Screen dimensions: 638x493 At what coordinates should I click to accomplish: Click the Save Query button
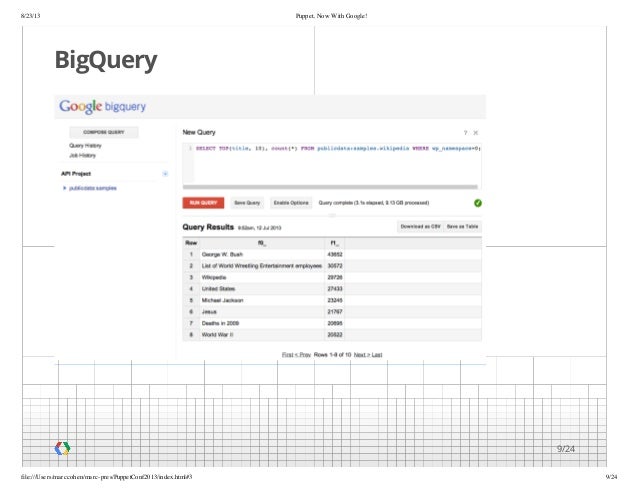click(247, 203)
